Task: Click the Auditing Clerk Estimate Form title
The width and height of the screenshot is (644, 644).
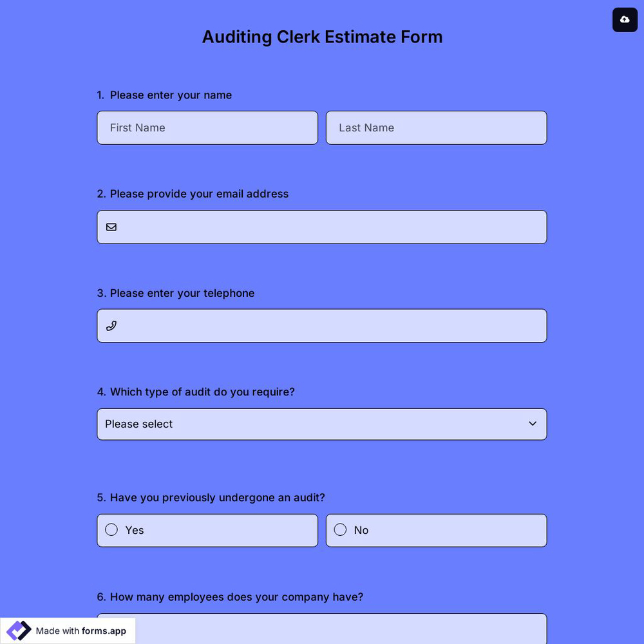Action: click(x=322, y=37)
